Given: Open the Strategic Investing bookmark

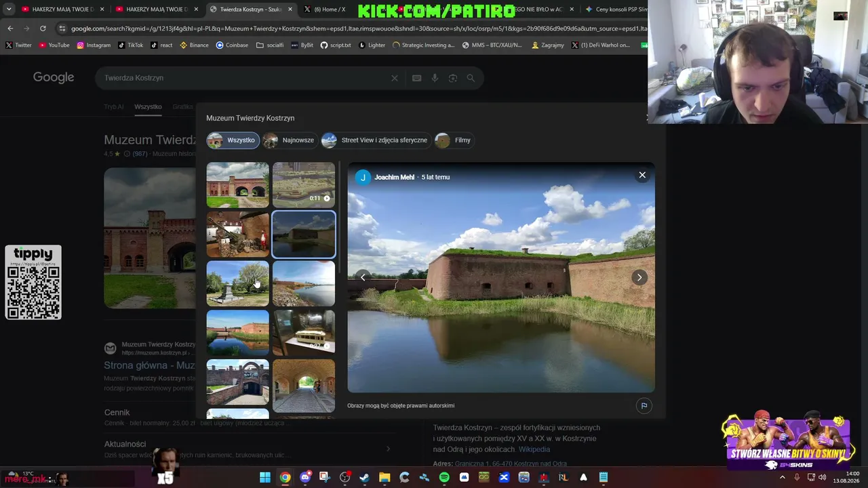Looking at the screenshot, I should [423, 45].
